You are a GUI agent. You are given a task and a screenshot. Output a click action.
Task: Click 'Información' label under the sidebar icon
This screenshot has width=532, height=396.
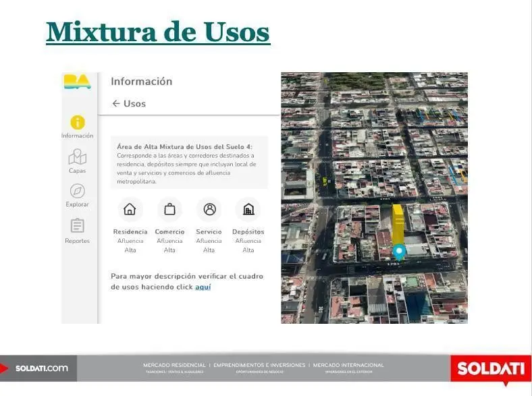(x=78, y=136)
